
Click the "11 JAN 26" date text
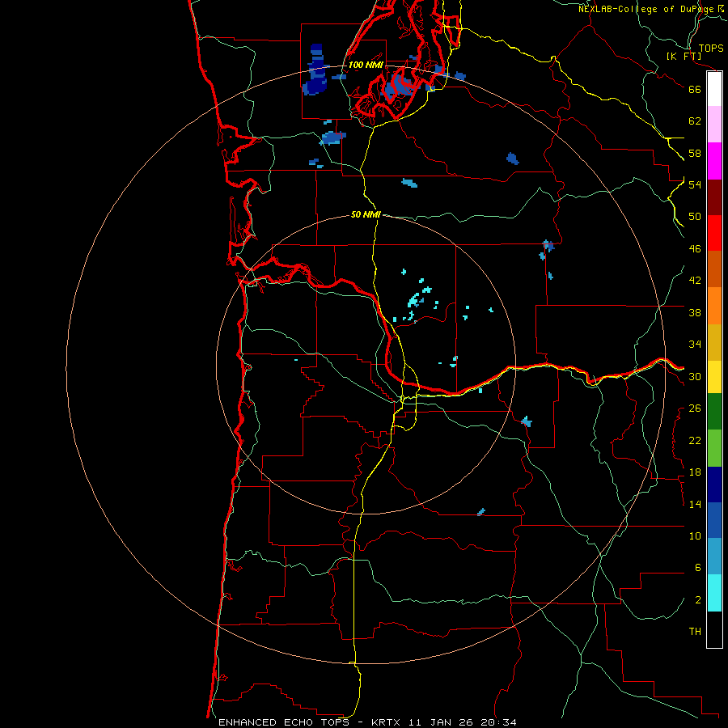tap(441, 722)
